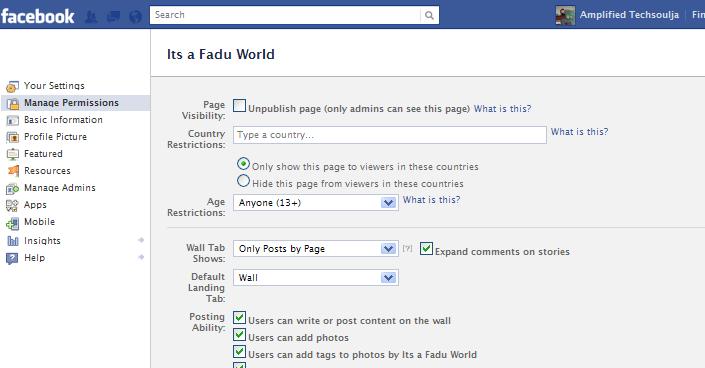Go to Basic Information
The height and width of the screenshot is (368, 705).
click(x=63, y=120)
